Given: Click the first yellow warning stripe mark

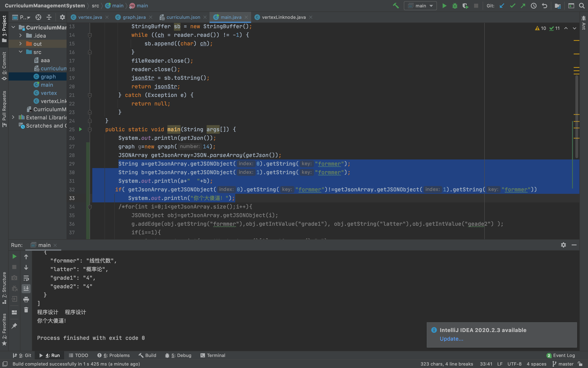Looking at the screenshot, I should coord(576,40).
